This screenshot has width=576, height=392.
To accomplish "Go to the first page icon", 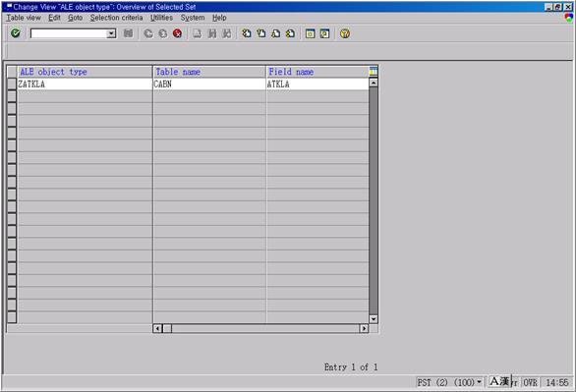I will 247,33.
